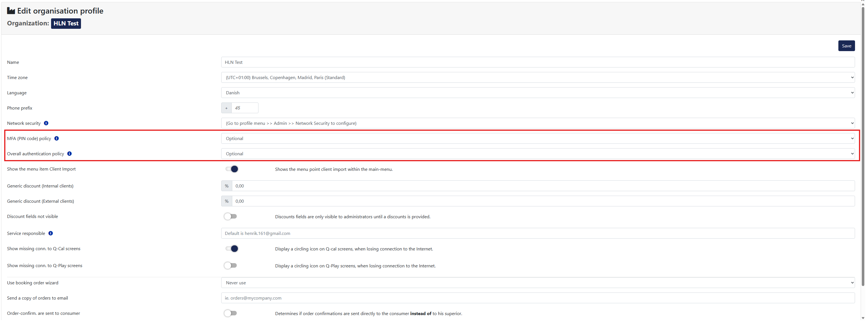Click the percent sign for Internal clients discount

[226, 186]
